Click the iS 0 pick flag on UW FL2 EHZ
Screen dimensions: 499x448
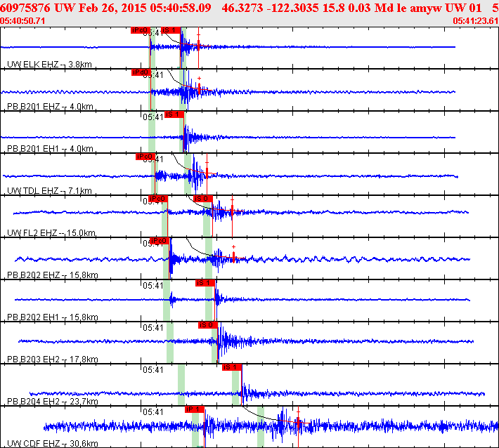pos(203,199)
